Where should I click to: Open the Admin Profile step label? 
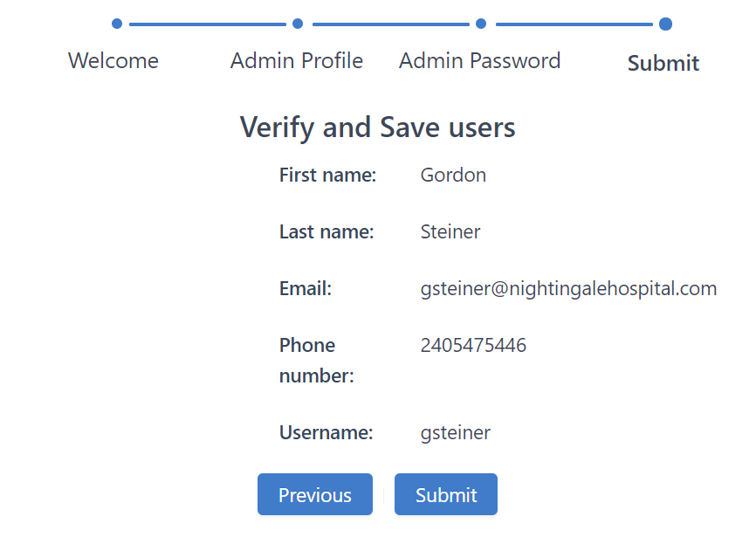297,61
